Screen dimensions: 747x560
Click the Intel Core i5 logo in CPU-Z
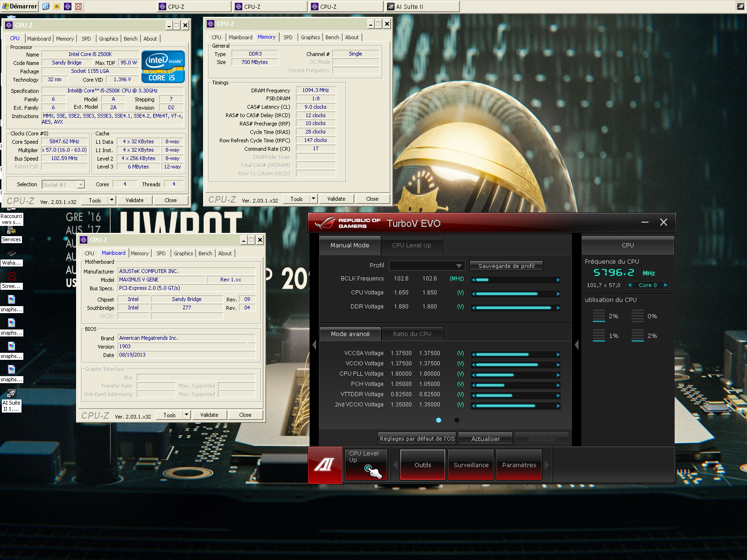(x=163, y=67)
